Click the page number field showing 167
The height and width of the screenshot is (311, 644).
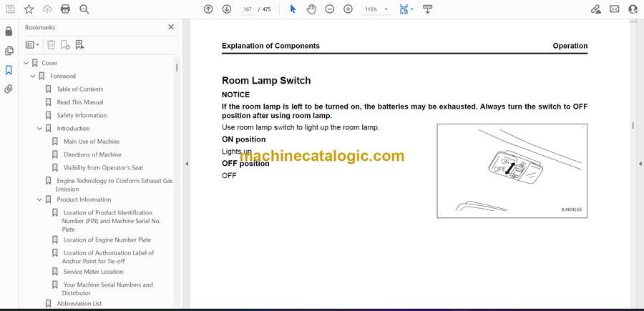coord(248,9)
